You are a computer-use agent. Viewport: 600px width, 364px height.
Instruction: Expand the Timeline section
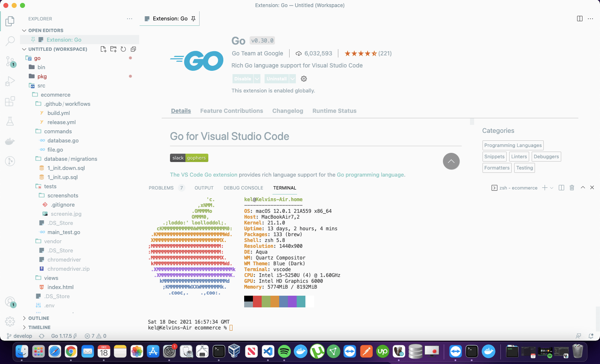coord(24,327)
